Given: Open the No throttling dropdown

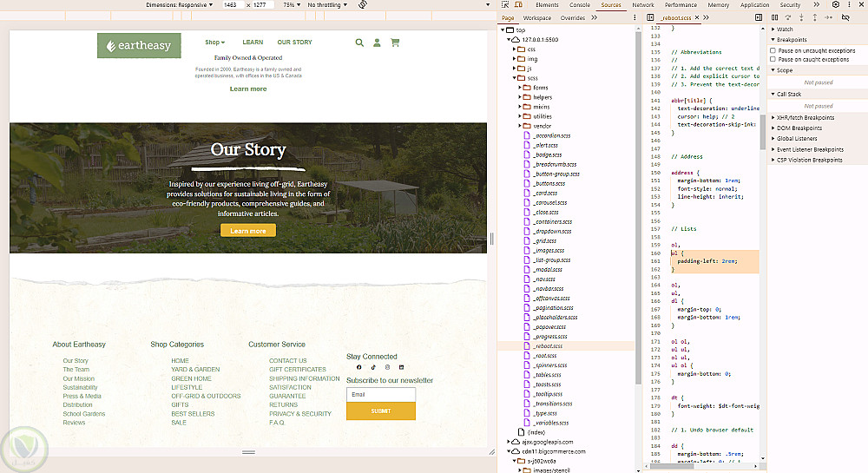Looking at the screenshot, I should [327, 4].
